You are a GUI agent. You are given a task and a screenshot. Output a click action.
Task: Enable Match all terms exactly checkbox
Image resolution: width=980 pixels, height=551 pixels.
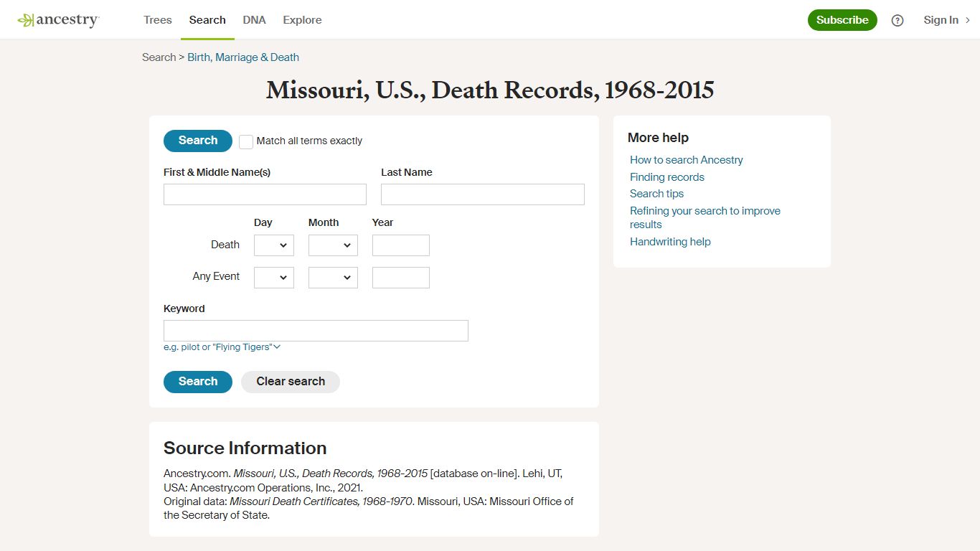246,141
